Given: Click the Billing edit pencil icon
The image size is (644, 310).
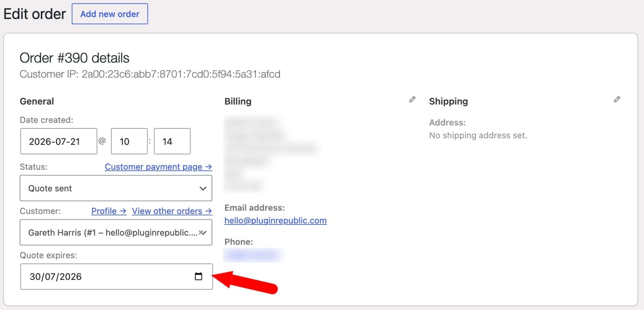Looking at the screenshot, I should (412, 99).
